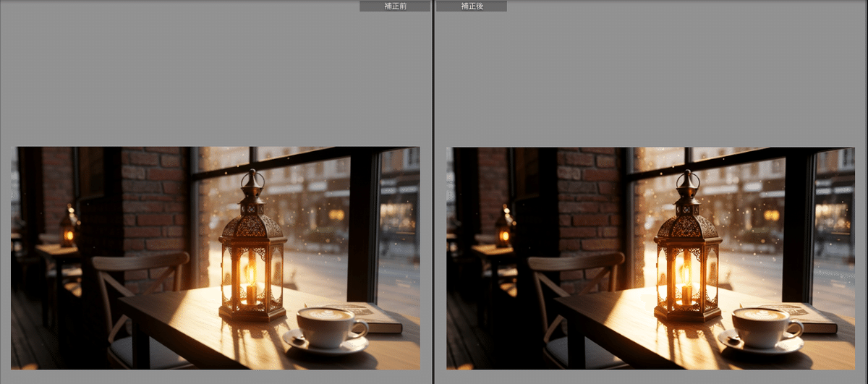Click the coffee cup in the after image
The width and height of the screenshot is (868, 384).
point(764,325)
